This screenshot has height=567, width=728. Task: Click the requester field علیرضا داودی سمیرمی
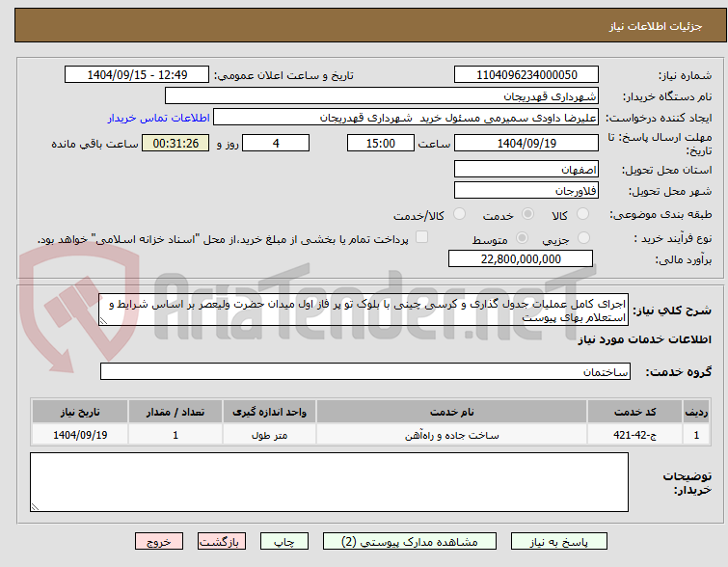[405, 118]
